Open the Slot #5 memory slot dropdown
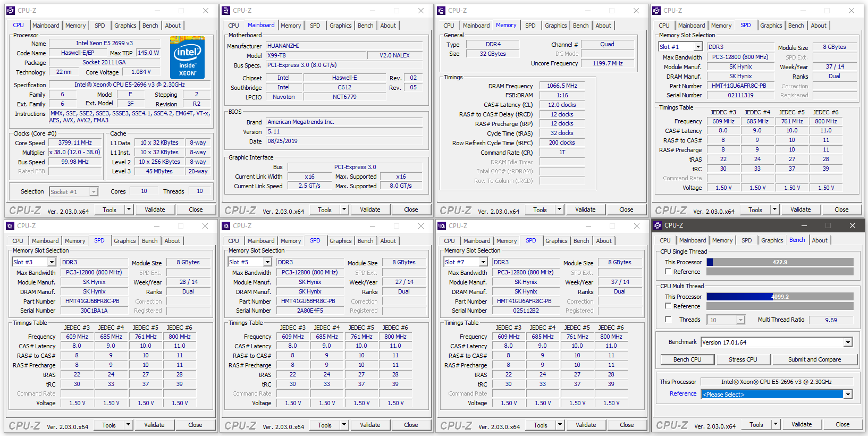Screen dimensions: 868x436 coord(267,262)
